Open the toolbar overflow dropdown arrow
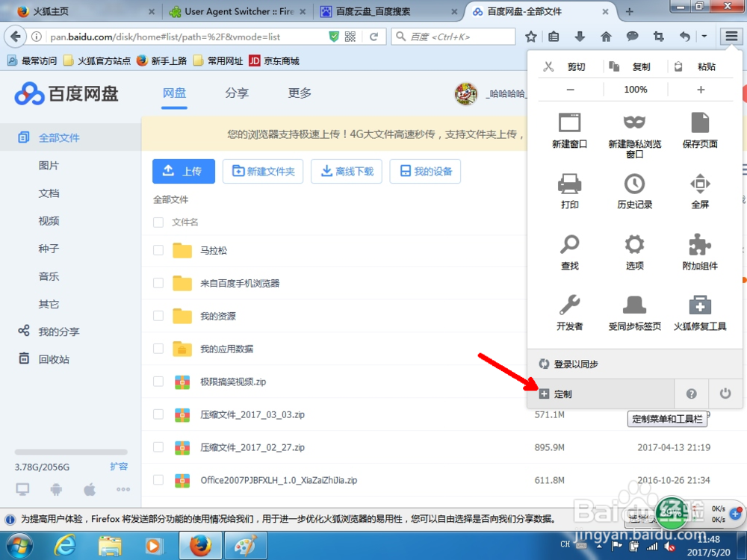747x560 pixels. pos(704,36)
